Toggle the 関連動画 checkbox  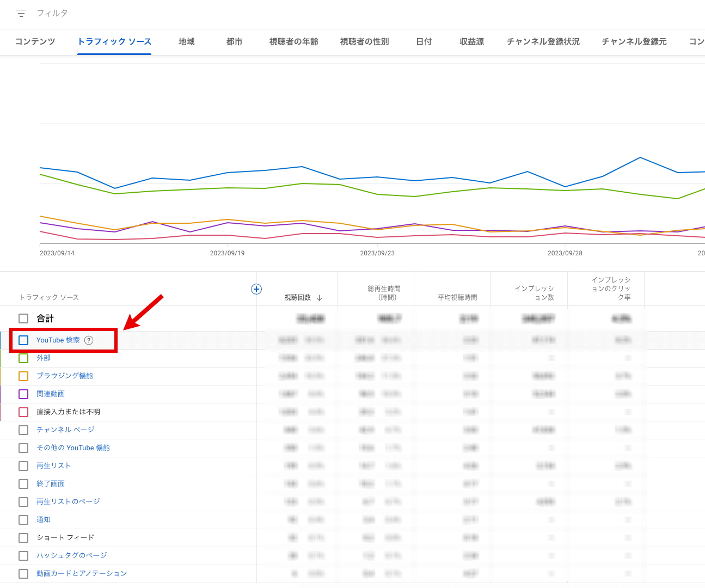(x=23, y=394)
